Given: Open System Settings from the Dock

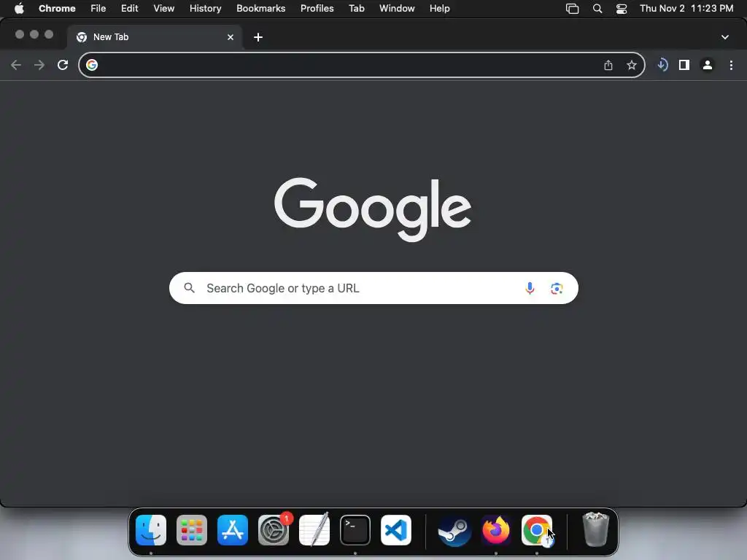Looking at the screenshot, I should pos(274,530).
